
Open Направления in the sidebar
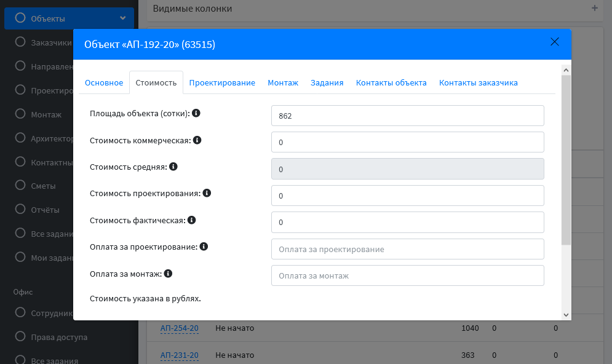[52, 67]
